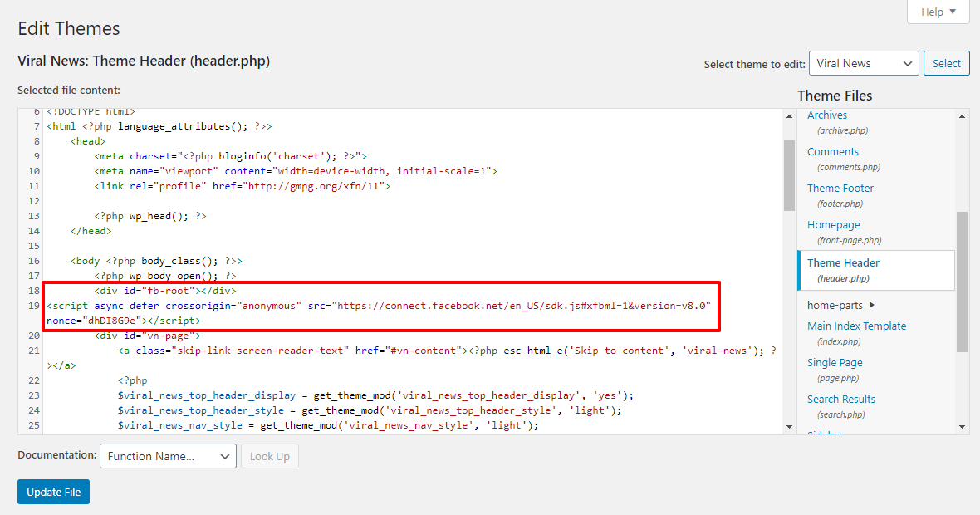980x515 pixels.
Task: Click the code editor vertical scrollbar thumb
Action: [789, 175]
